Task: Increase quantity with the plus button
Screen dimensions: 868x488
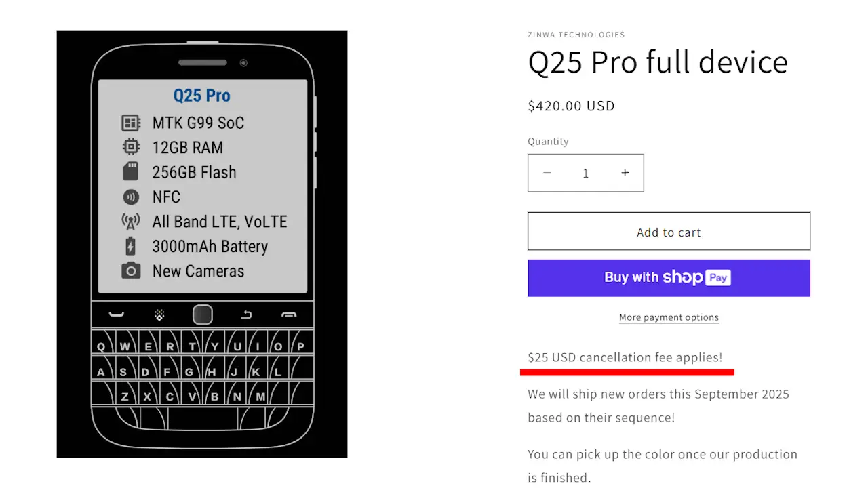Action: coord(625,173)
